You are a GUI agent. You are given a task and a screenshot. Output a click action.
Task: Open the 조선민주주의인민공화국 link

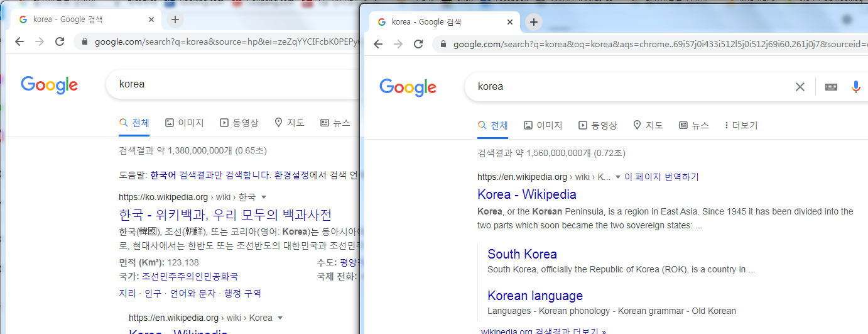190,276
